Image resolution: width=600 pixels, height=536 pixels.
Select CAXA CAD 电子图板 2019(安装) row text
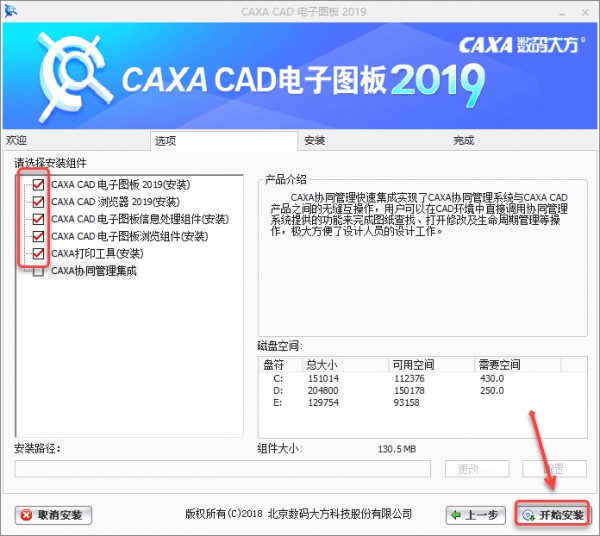pos(121,184)
